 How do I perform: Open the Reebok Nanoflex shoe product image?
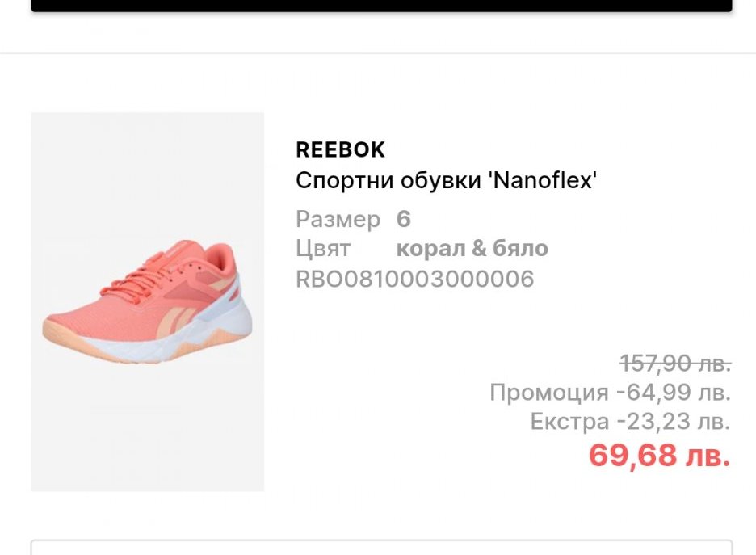pos(147,301)
